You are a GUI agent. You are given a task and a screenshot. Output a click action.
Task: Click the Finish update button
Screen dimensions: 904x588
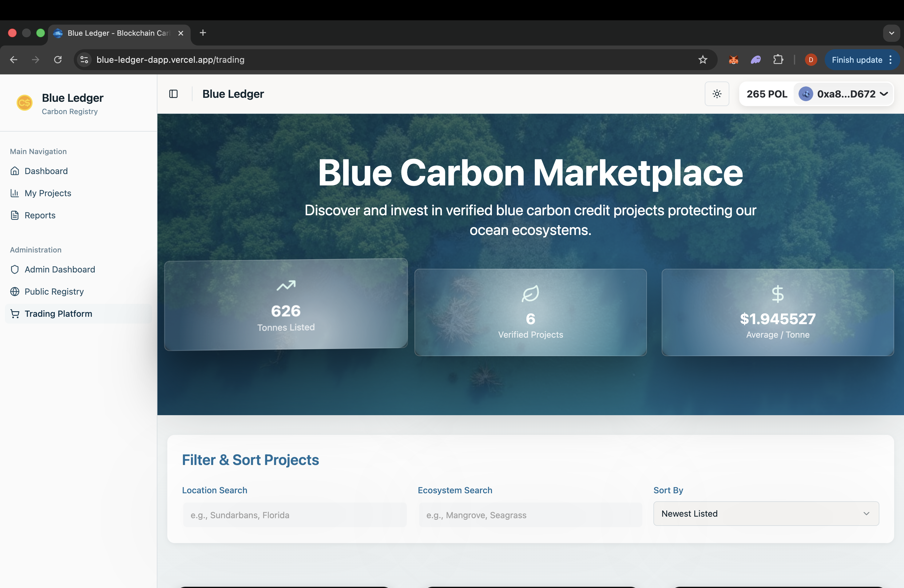click(x=857, y=60)
